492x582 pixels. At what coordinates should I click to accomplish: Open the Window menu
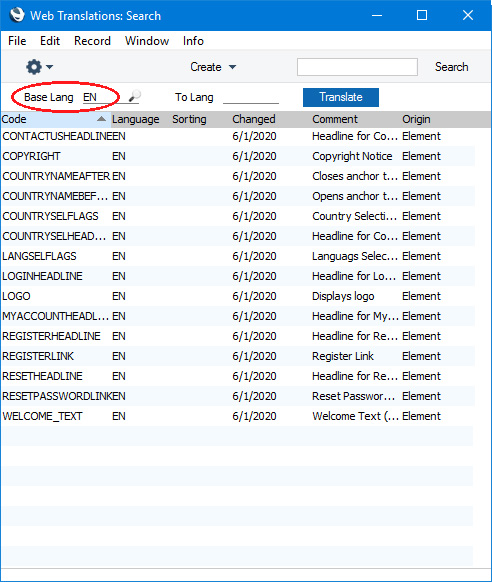pos(147,41)
